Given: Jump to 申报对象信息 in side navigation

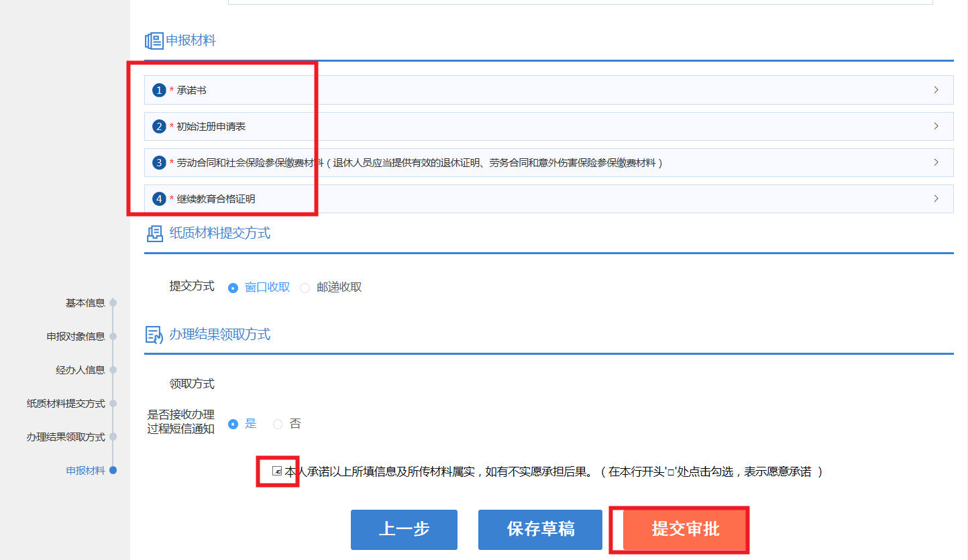Looking at the screenshot, I should coord(76,337).
